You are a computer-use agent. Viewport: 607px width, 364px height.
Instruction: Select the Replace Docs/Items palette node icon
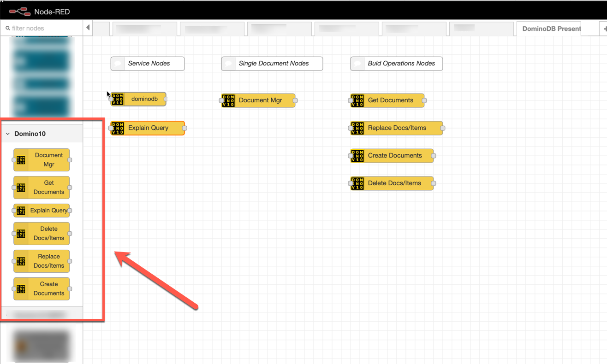tap(21, 261)
